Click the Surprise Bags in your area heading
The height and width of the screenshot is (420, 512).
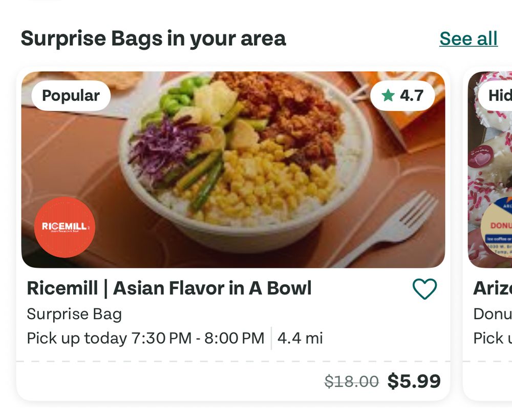(154, 38)
